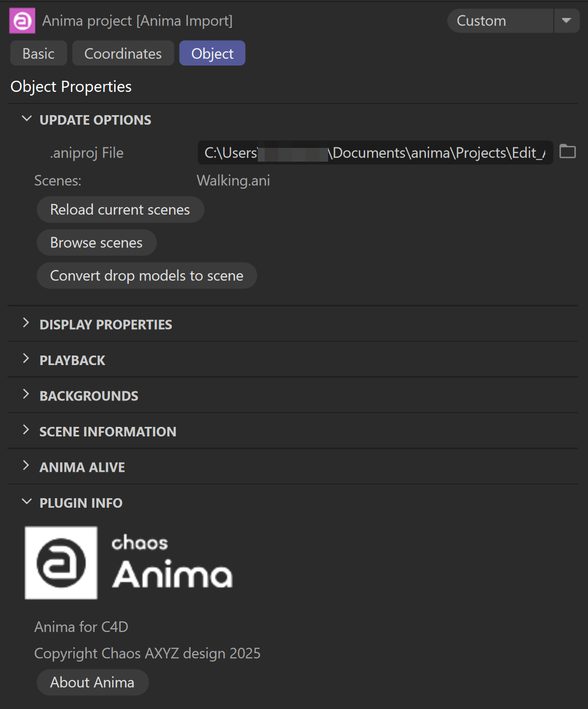The height and width of the screenshot is (709, 588).
Task: Expand the BACKGROUNDS section
Action: point(26,395)
